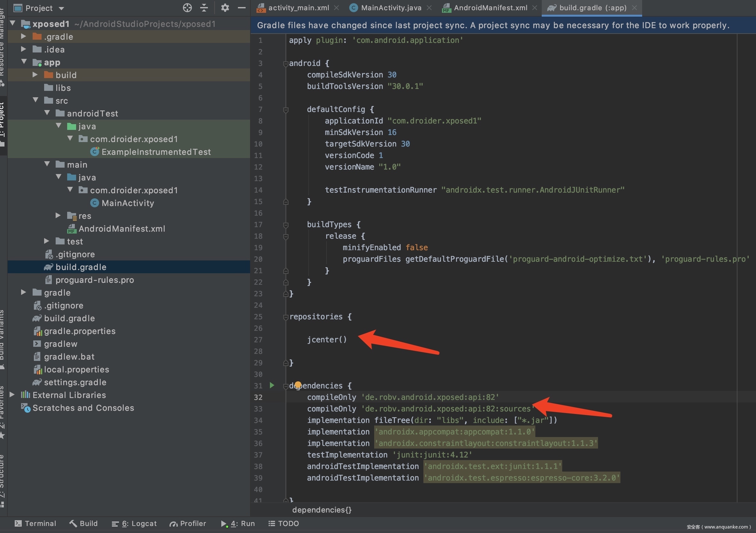Click the green run gutter arrow on line 31

[272, 385]
